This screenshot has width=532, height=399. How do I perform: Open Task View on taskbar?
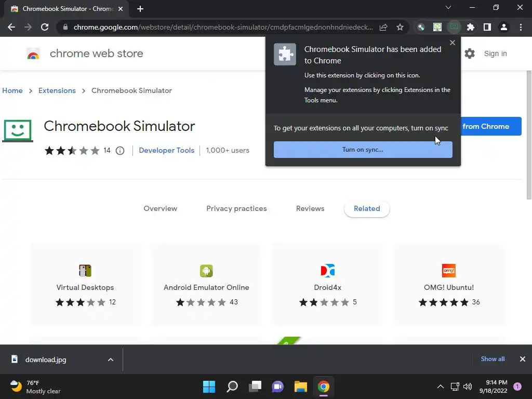point(255,387)
